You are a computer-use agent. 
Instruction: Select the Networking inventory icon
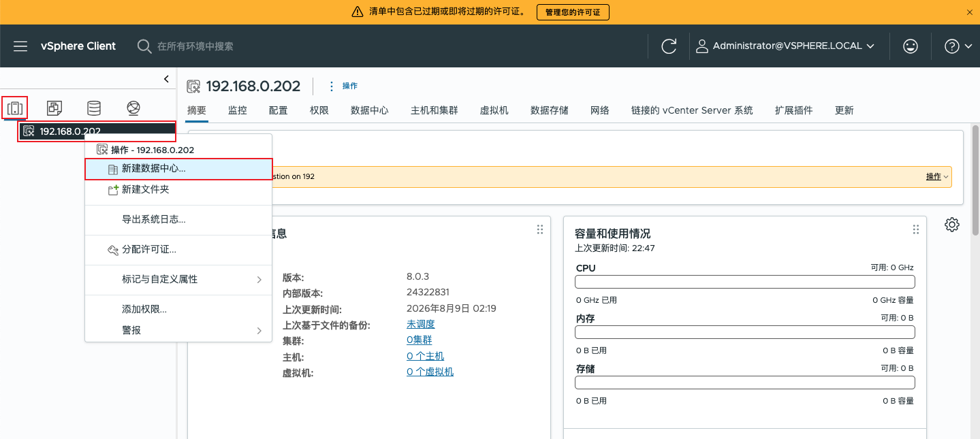133,108
